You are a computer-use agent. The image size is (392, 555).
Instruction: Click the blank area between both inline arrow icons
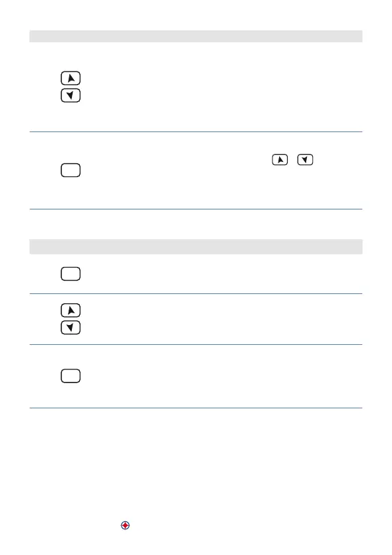coord(292,160)
